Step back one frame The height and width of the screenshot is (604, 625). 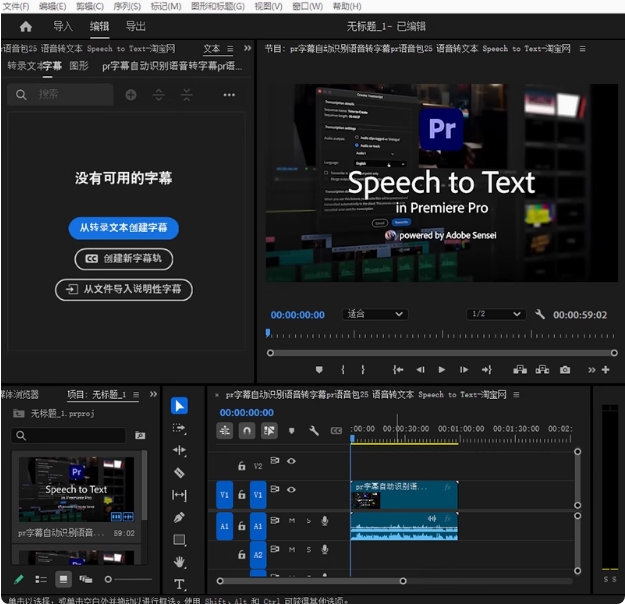pyautogui.click(x=420, y=370)
